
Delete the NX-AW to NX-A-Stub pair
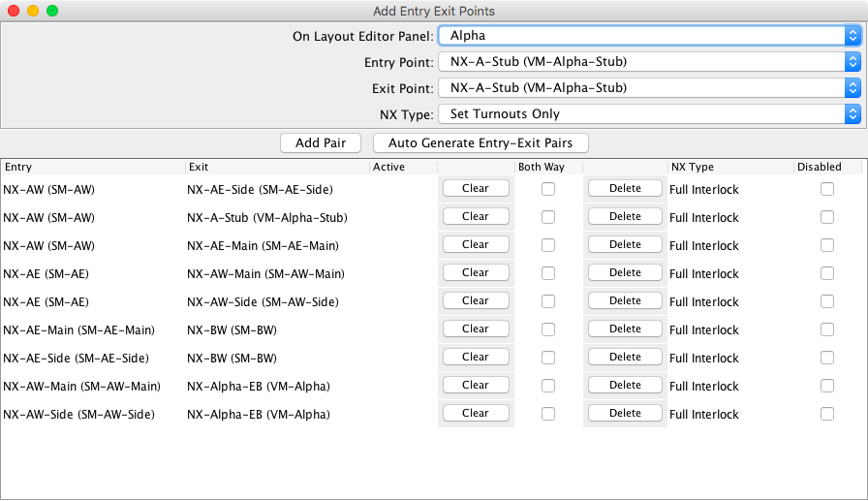625,217
